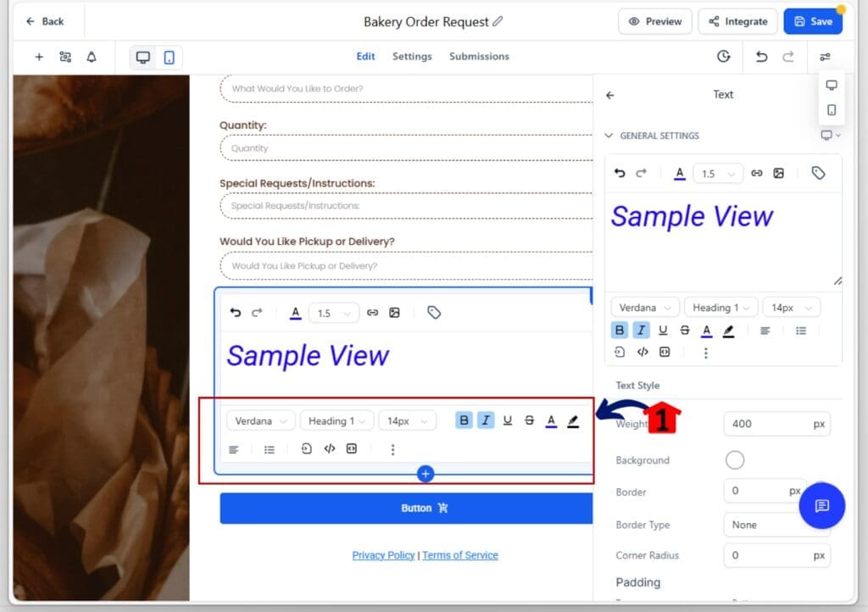
Task: Toggle bold formatting in the text toolbar
Action: pyautogui.click(x=464, y=420)
